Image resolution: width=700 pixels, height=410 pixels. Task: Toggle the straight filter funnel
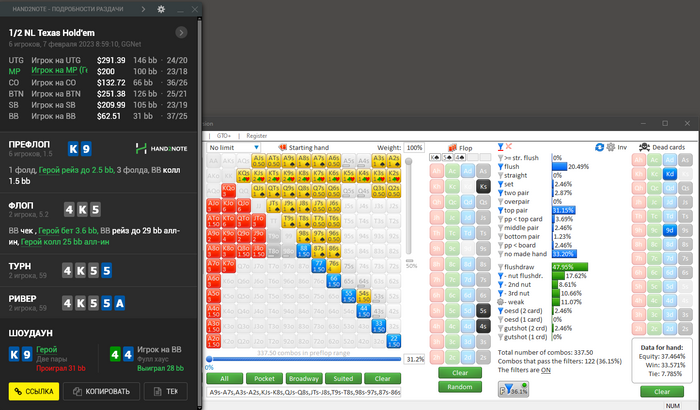coord(500,176)
